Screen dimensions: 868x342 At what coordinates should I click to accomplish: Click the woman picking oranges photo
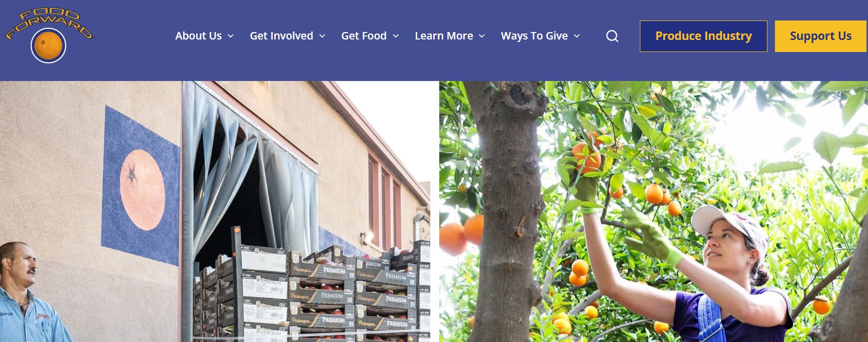point(653,211)
